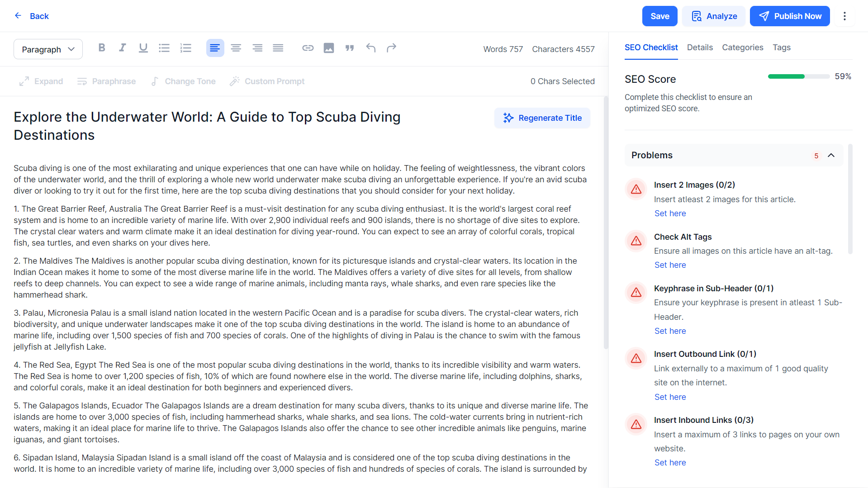Justify the text alignment

278,48
